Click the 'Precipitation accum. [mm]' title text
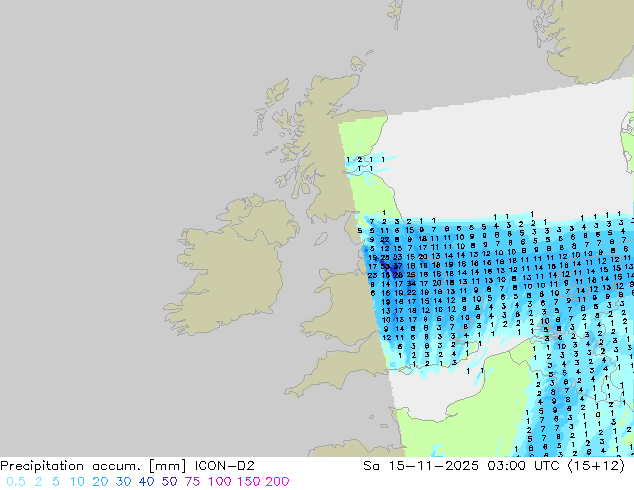Viewport: 634px width, 490px height. [x=93, y=466]
